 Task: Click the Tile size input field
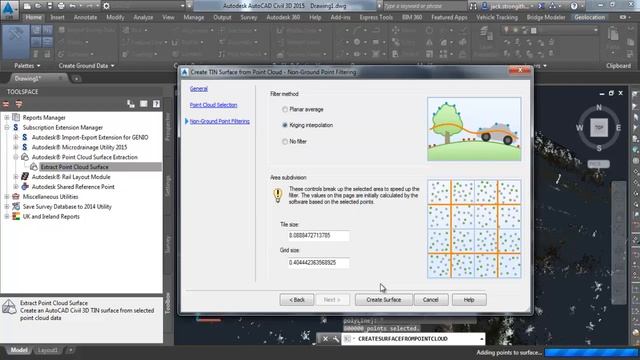tap(318, 236)
